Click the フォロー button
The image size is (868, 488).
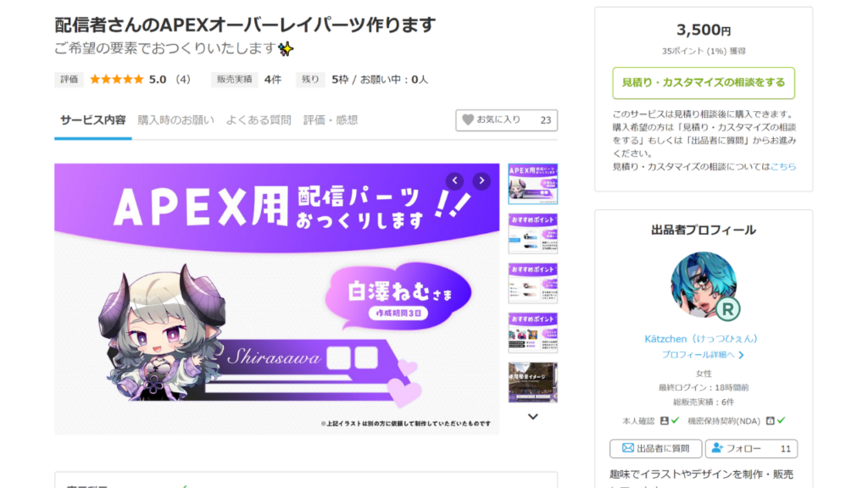point(751,448)
